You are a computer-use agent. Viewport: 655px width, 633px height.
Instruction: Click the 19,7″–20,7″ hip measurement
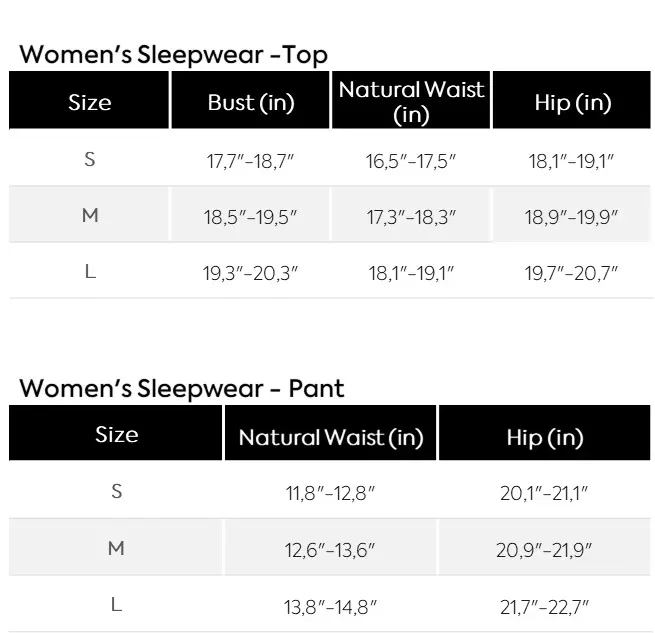(x=573, y=272)
